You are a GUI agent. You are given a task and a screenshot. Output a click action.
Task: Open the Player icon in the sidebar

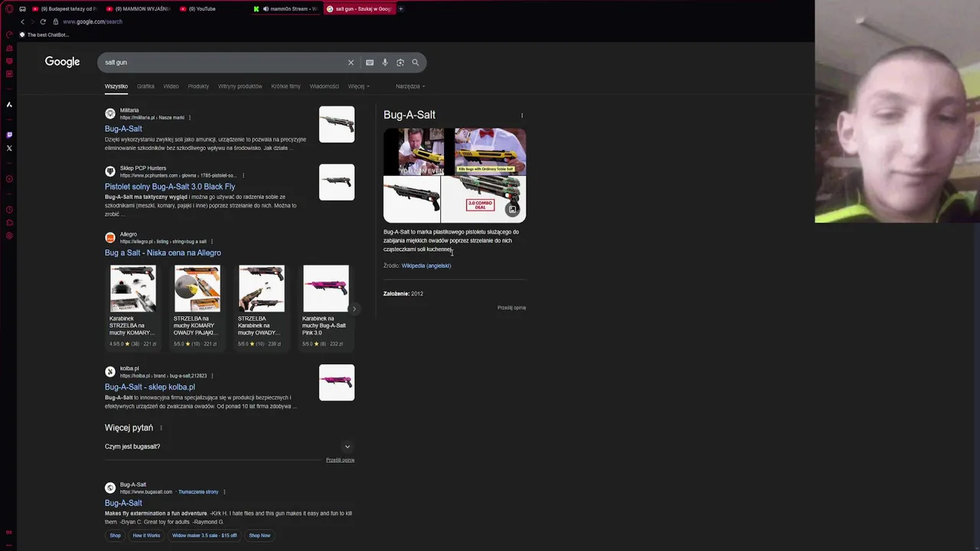point(9,179)
